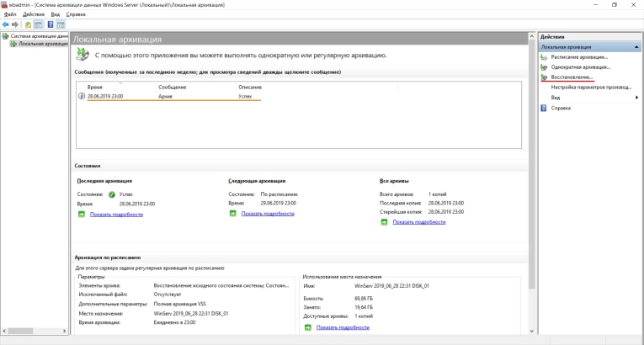Open Показать подробности under Все архивы
644x345 pixels.
(419, 221)
